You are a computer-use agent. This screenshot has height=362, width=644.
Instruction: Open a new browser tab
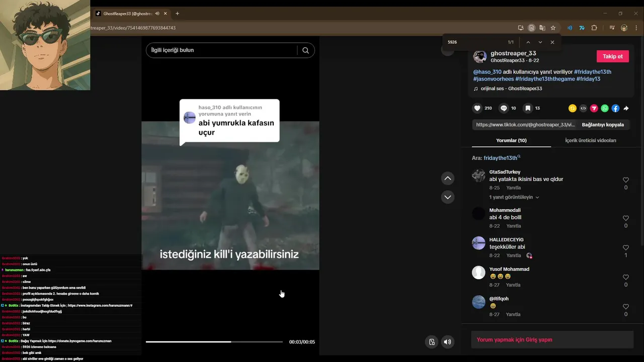coord(177,14)
